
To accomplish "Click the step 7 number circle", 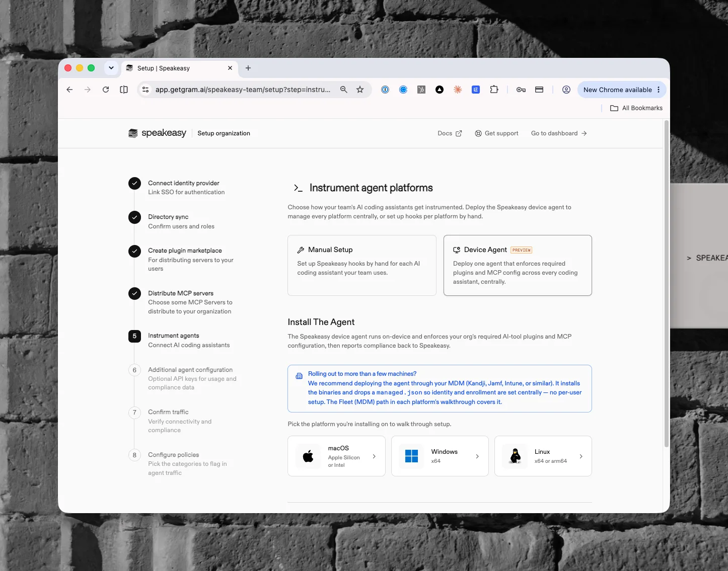I will (x=134, y=413).
